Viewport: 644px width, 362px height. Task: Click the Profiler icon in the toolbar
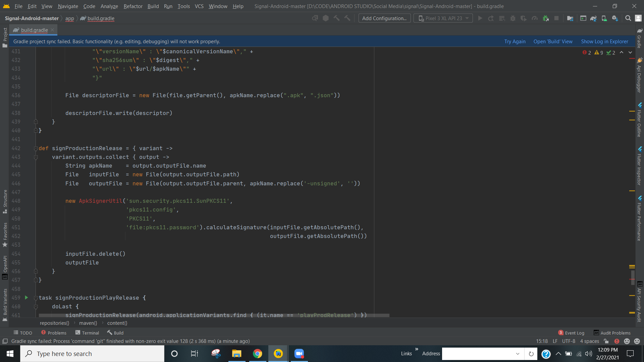point(535,18)
